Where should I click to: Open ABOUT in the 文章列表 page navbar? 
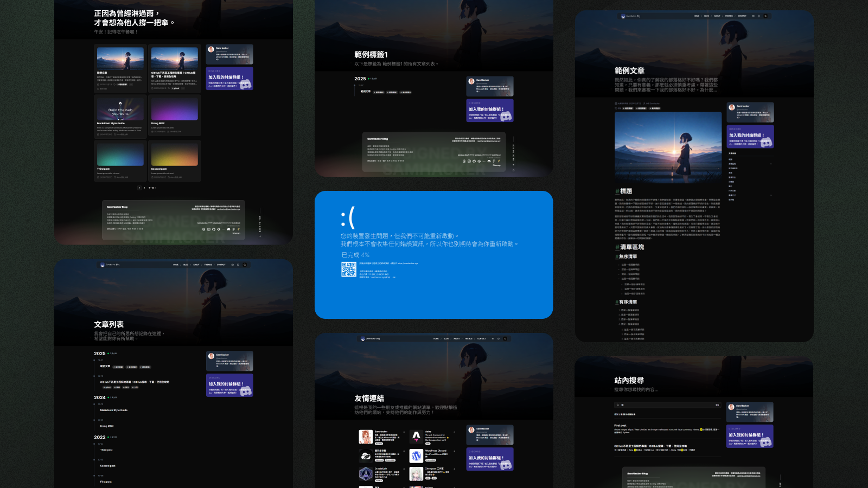coord(196,265)
